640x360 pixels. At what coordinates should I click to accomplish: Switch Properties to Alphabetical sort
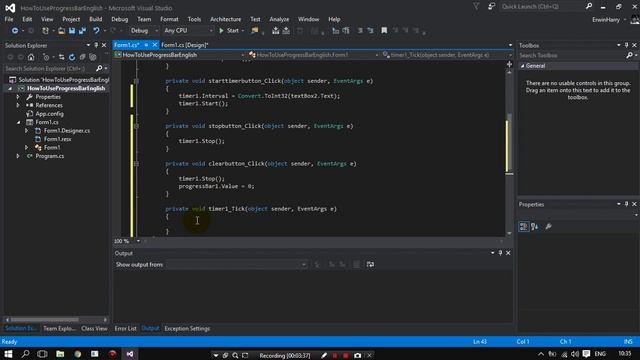(x=535, y=227)
